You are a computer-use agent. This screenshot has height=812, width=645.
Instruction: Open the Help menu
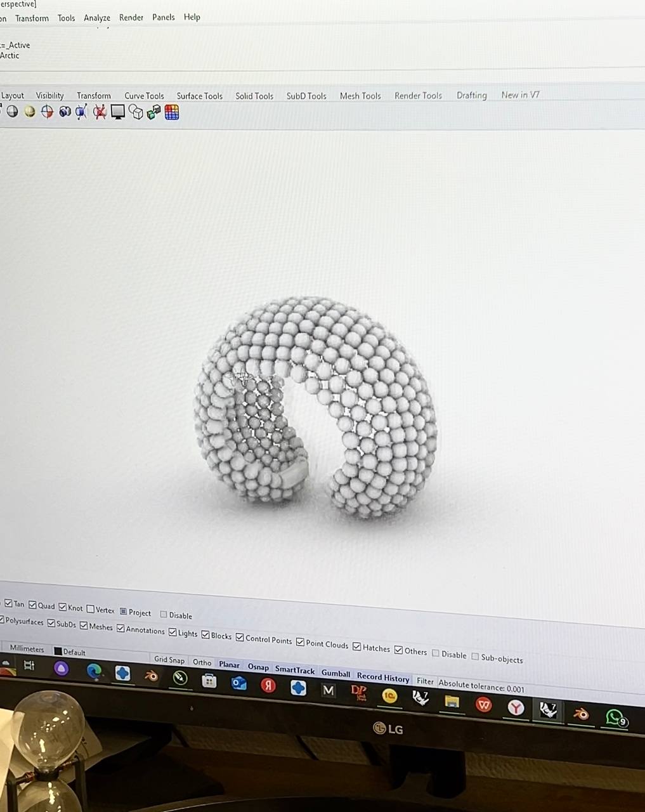tap(192, 16)
